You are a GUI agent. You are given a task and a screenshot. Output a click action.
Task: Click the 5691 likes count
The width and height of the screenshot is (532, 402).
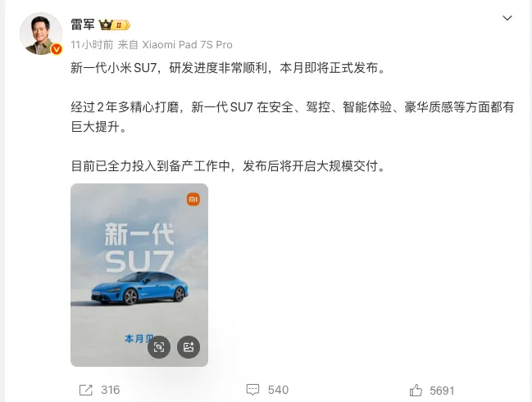pyautogui.click(x=442, y=391)
